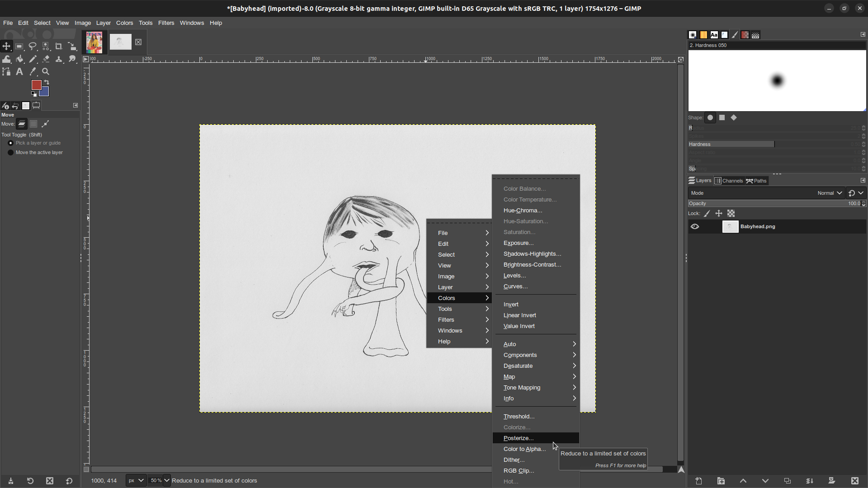Open the px units dropdown in the status bar
Screen dimensions: 868x488
[135, 481]
